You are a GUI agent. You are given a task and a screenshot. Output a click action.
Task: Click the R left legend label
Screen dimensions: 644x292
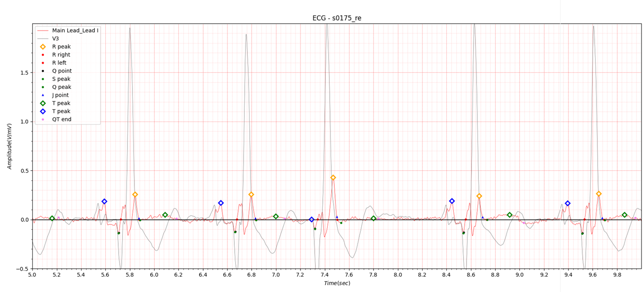coord(59,63)
